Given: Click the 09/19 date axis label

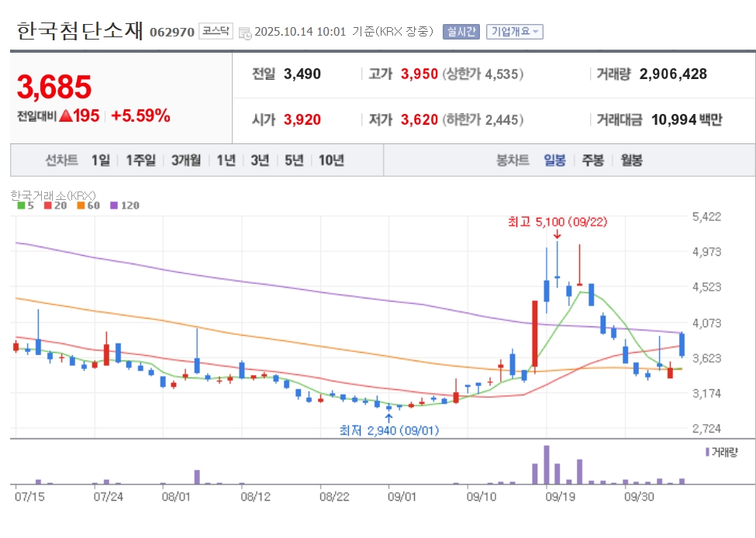Looking at the screenshot, I should (x=560, y=497).
